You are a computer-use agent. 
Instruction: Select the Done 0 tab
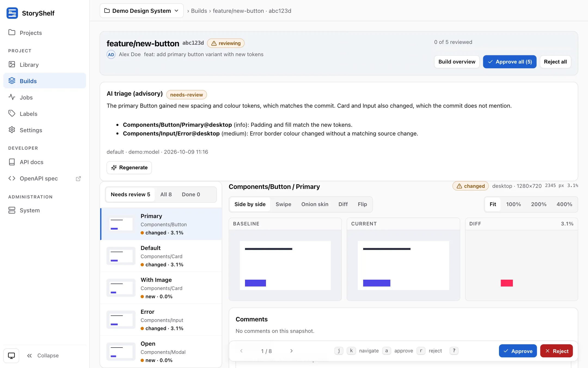pyautogui.click(x=191, y=194)
